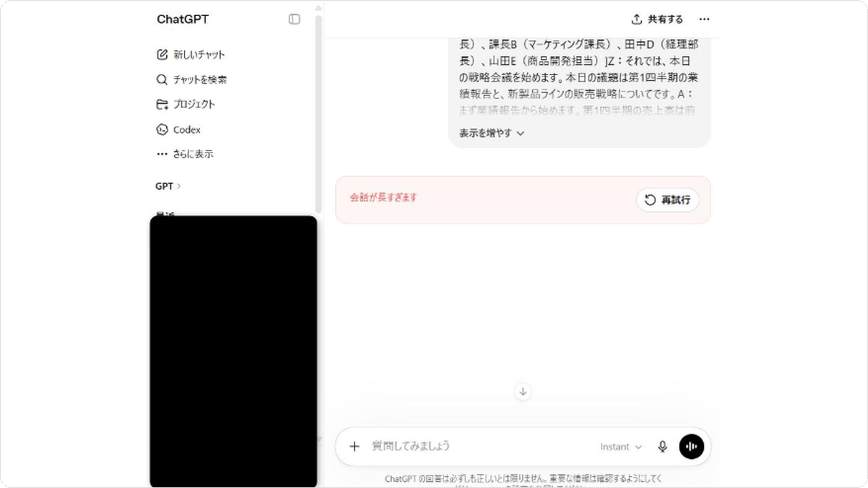The width and height of the screenshot is (868, 488).
Task: Start voice mode with waveform button
Action: point(692,447)
